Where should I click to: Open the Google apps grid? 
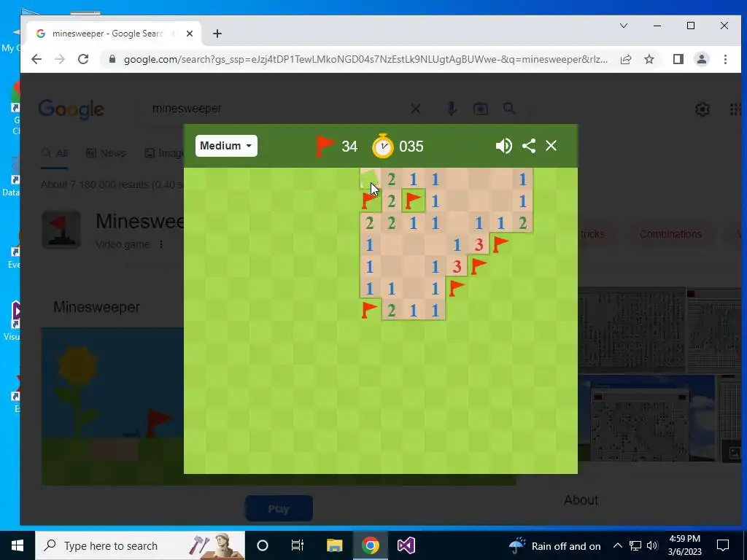coord(735,109)
